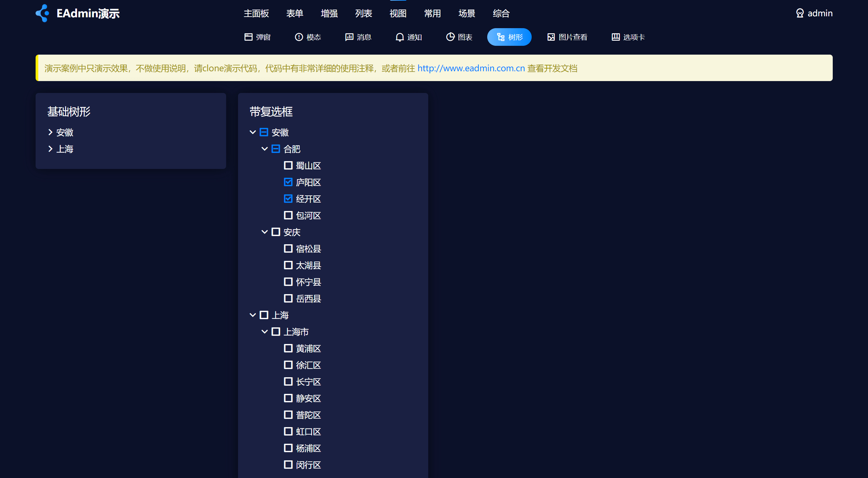Check the 蜀山区 checkbox
Screen dimensions: 868x478
coord(288,166)
